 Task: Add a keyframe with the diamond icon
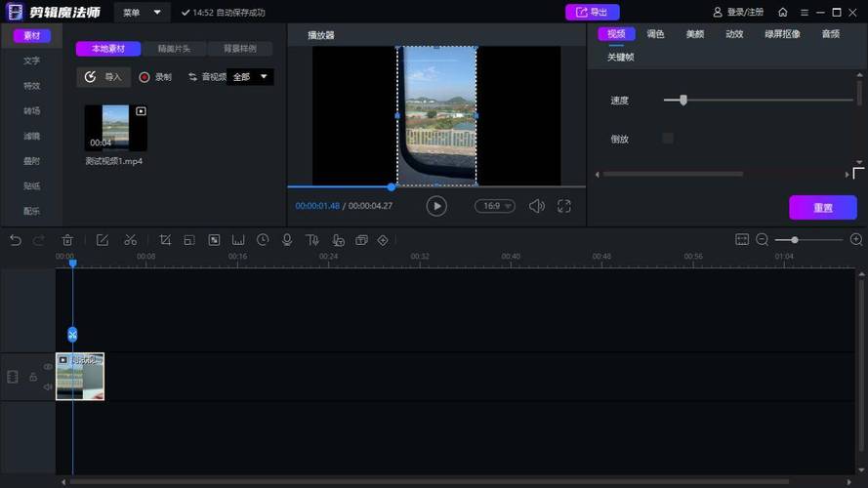[x=383, y=240]
